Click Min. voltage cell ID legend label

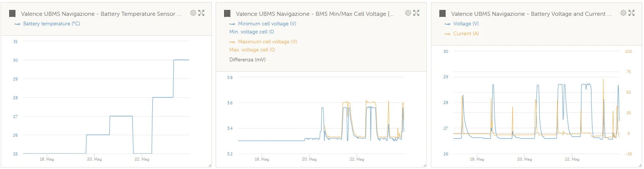[x=252, y=32]
